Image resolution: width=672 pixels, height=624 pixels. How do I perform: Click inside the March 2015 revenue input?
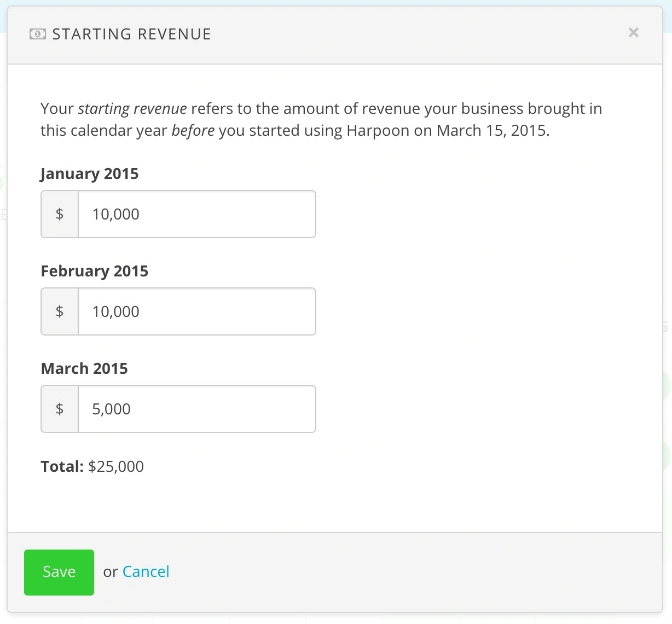[197, 408]
